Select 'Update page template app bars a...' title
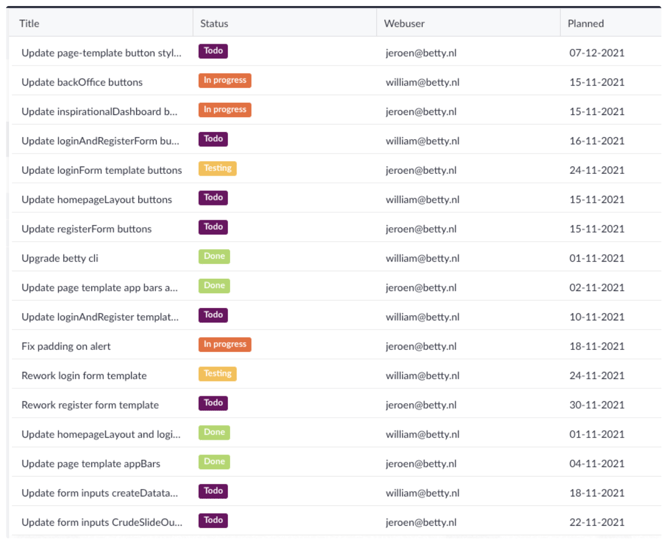This screenshot has height=545, width=670. click(x=100, y=288)
